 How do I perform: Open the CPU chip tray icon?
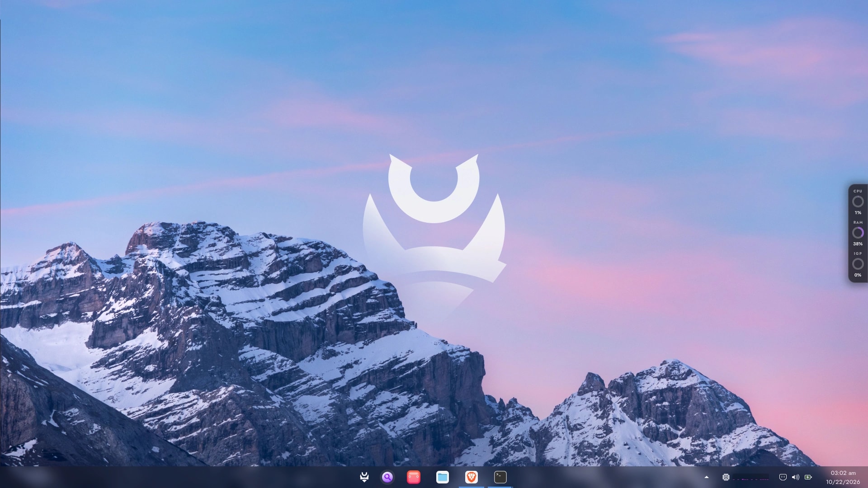click(726, 477)
